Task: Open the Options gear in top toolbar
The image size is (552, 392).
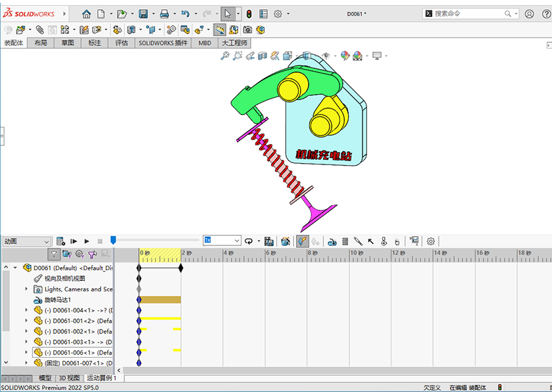Action: [278, 14]
